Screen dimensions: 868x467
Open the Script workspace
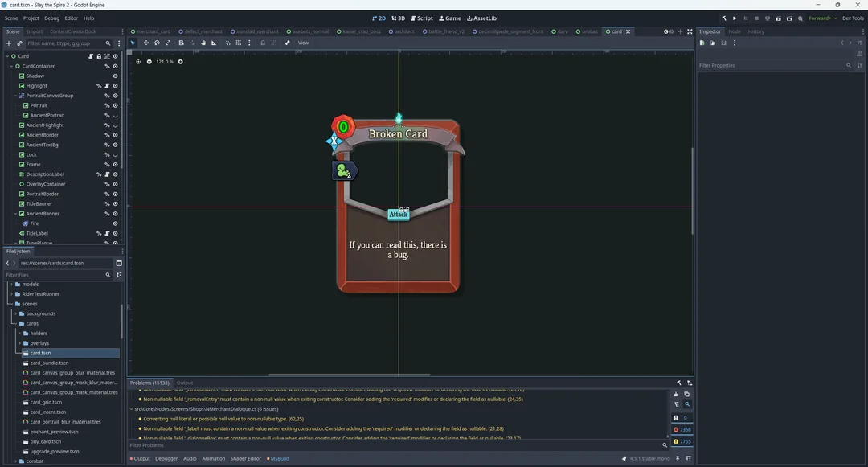click(x=422, y=18)
